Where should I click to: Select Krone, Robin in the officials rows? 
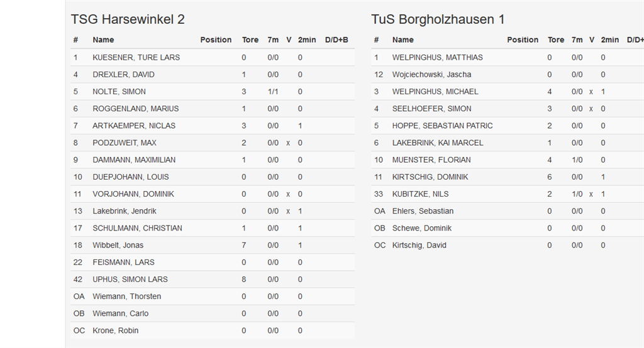(115, 330)
